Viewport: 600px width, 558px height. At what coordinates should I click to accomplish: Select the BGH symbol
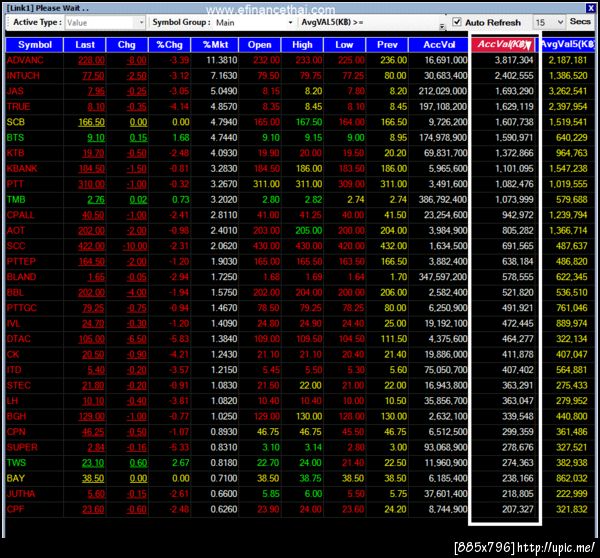coord(16,417)
